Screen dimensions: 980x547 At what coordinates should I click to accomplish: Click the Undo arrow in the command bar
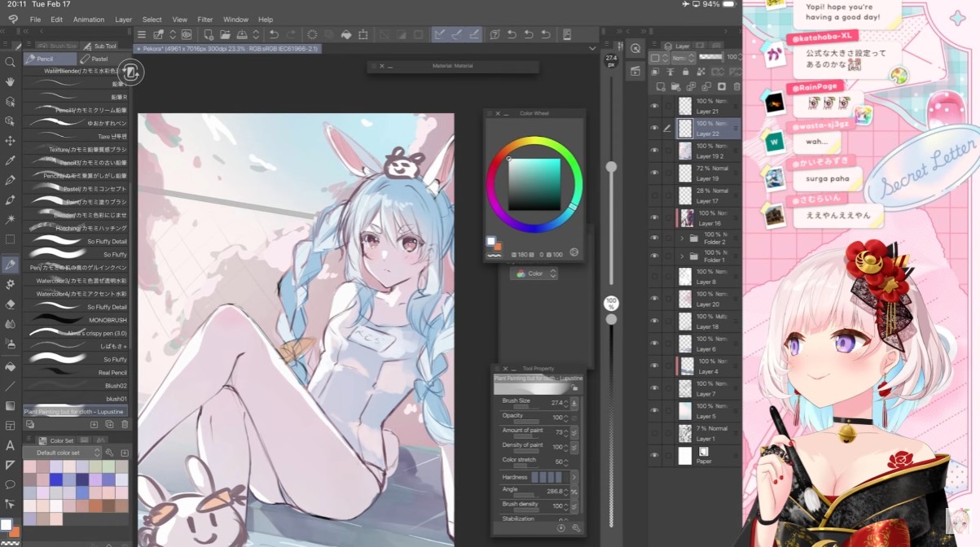click(275, 34)
